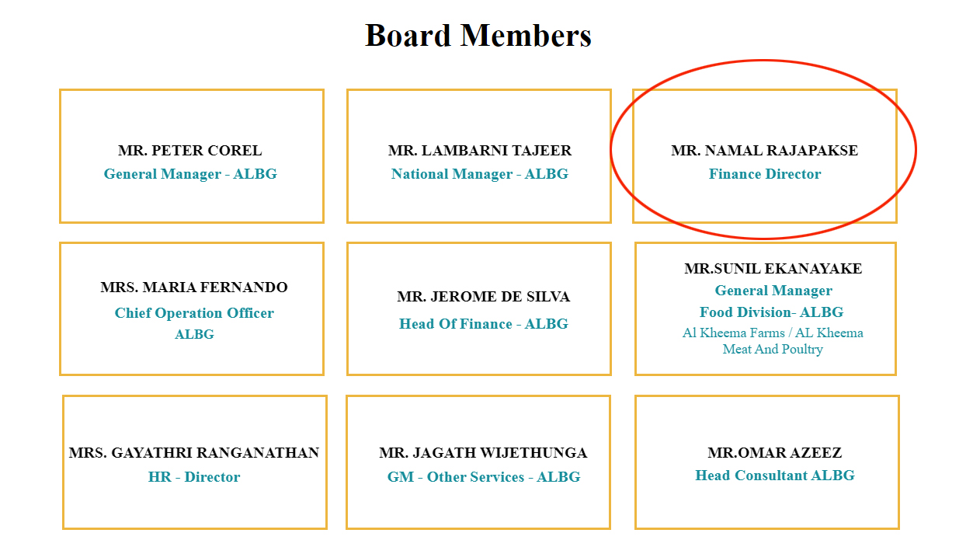
Task: Open Mr. Jagath Wijethunga's name
Action: point(483,453)
